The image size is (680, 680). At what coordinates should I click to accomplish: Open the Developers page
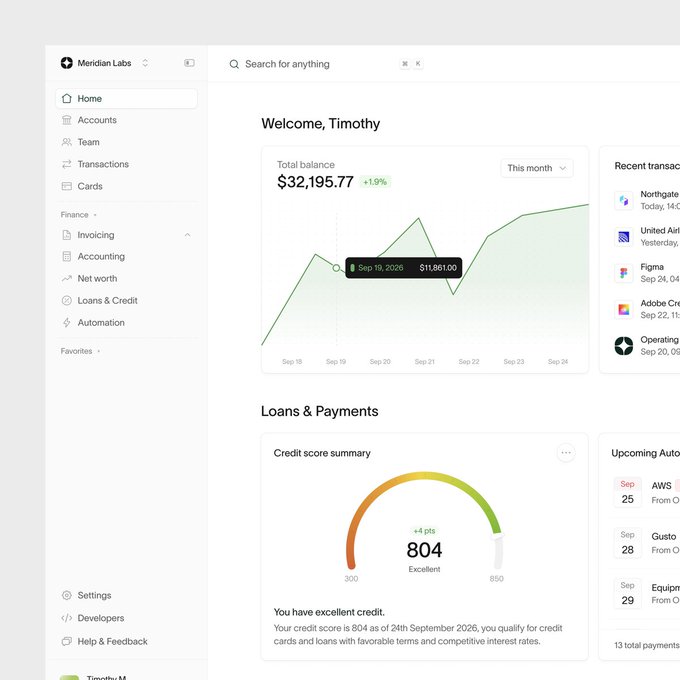click(127, 618)
